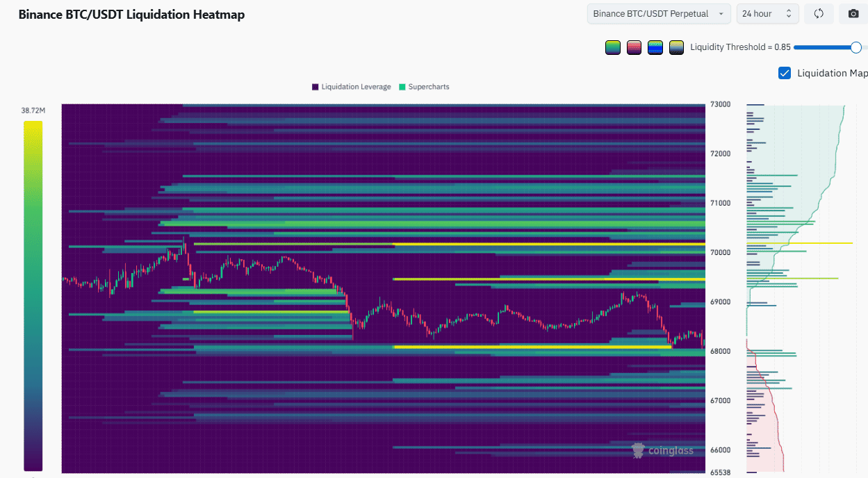
Task: Click the Liquidity Threshold = 0.85 label
Action: point(740,47)
